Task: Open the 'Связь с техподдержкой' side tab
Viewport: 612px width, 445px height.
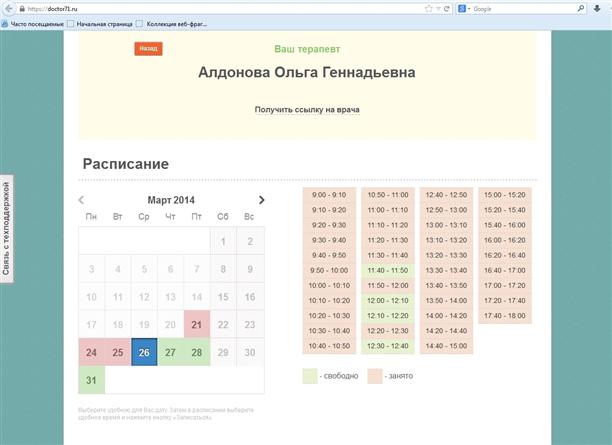Action: click(x=7, y=229)
